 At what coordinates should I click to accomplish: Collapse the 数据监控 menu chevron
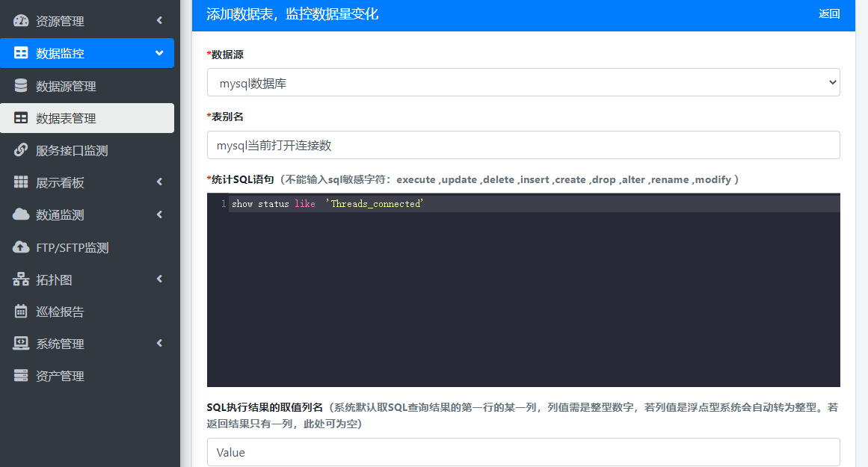click(159, 53)
